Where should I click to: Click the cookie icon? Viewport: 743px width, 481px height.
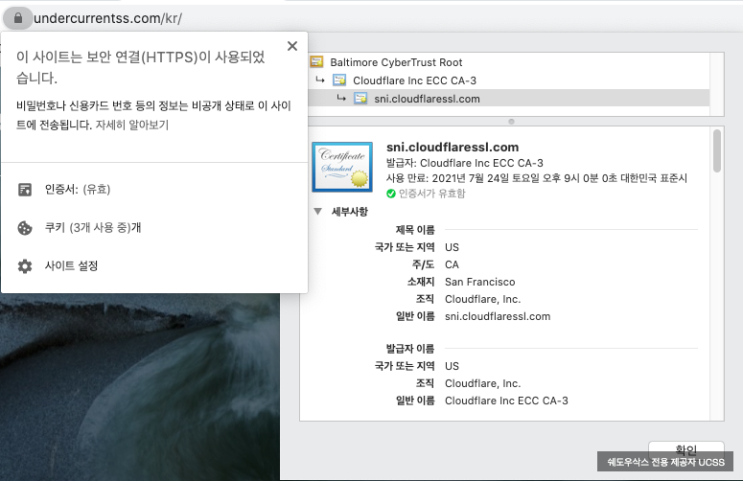click(25, 228)
